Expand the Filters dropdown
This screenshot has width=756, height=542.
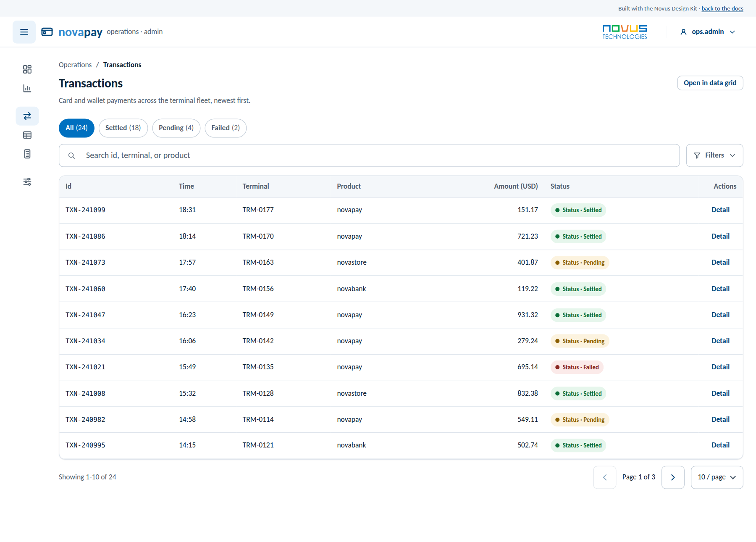click(714, 155)
